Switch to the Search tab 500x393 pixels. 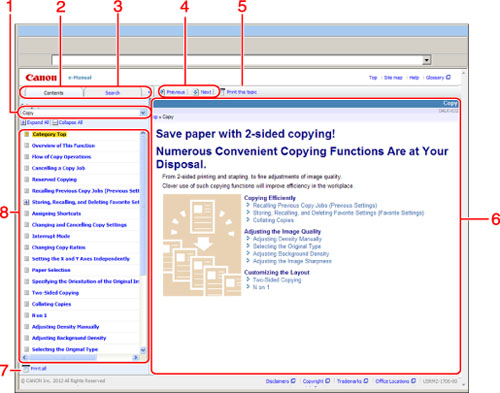(112, 93)
